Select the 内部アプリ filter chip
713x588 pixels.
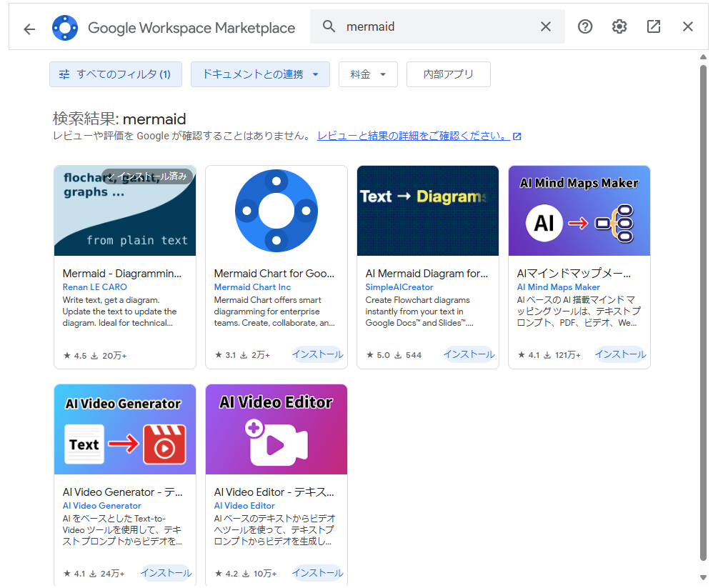(449, 74)
